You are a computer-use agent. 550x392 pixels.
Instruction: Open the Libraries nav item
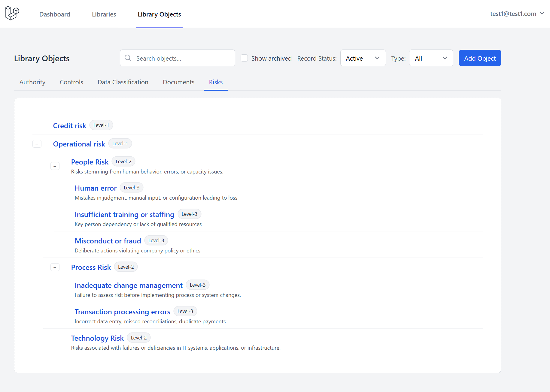click(104, 14)
